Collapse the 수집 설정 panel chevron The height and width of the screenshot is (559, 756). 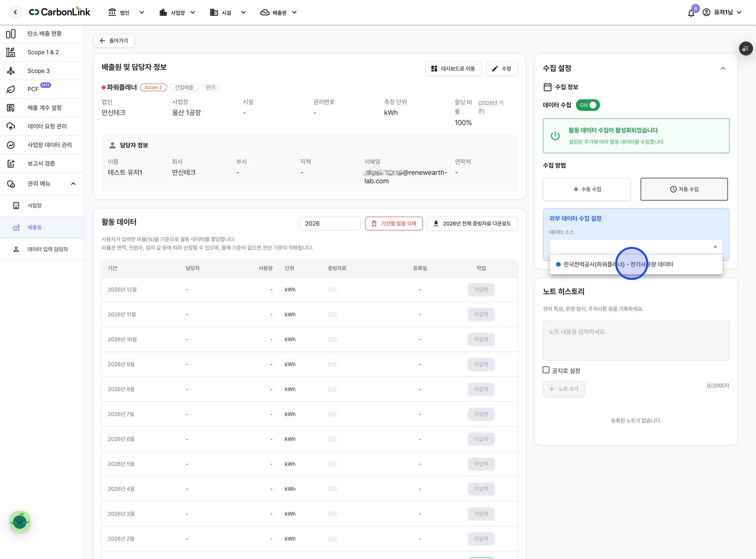pyautogui.click(x=723, y=68)
